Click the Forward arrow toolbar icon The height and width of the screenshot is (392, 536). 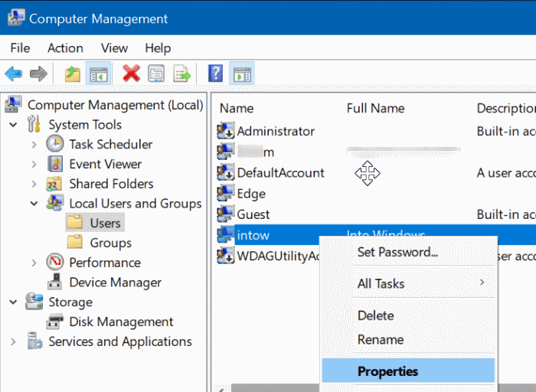click(x=38, y=73)
